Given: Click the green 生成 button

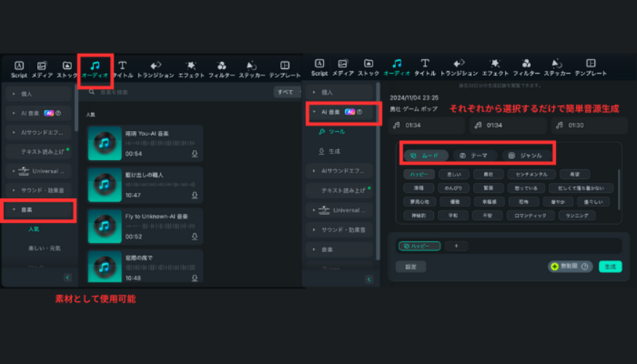Looking at the screenshot, I should (610, 266).
